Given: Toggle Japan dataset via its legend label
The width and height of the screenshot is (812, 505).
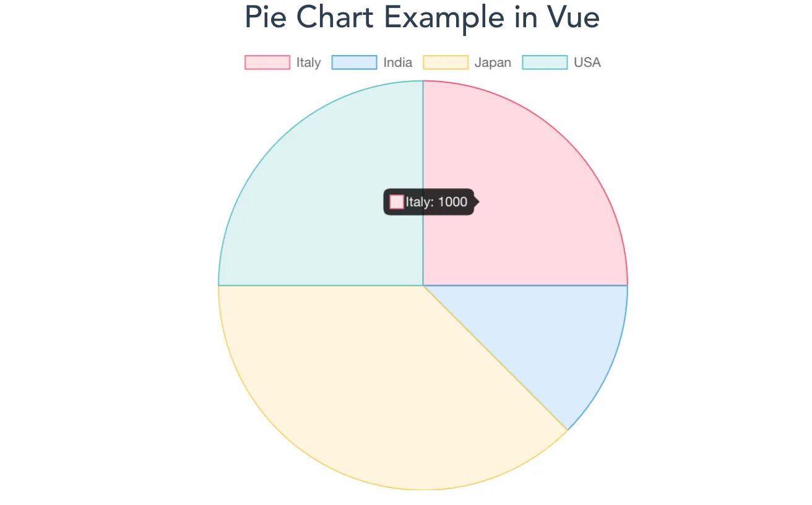Looking at the screenshot, I should click(x=493, y=63).
